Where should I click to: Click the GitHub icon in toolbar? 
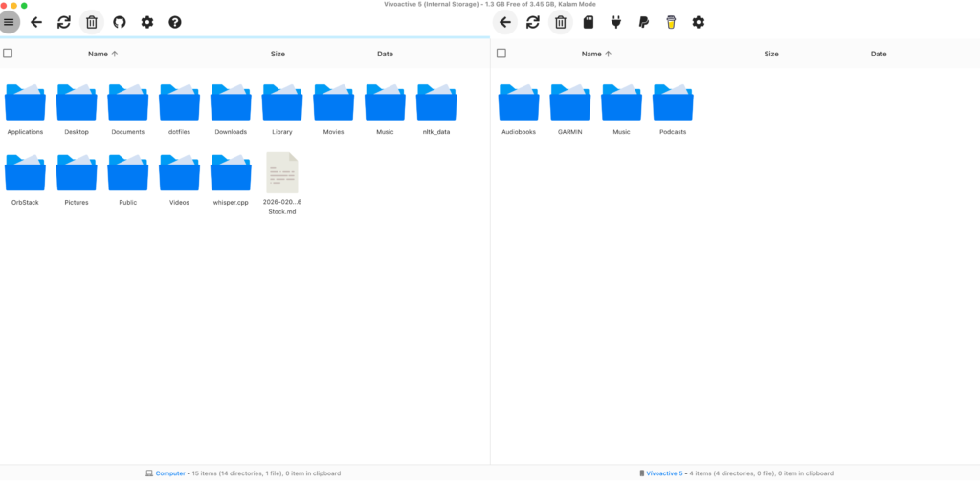[x=120, y=22]
